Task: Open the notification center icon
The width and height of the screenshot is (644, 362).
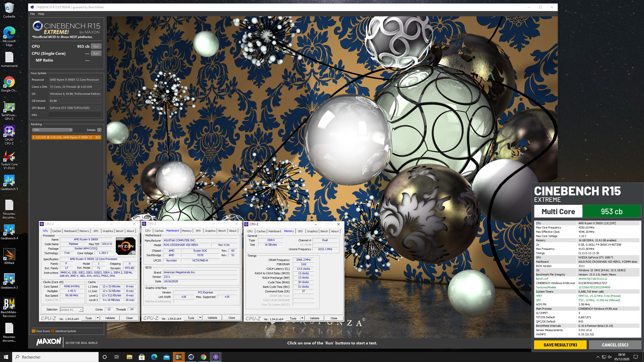Action: 636,357
